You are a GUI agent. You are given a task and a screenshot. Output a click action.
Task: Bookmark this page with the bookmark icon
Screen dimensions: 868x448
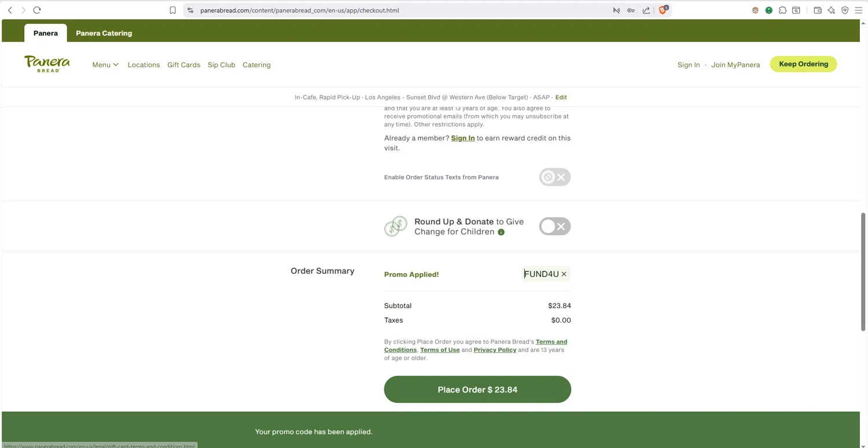pos(172,10)
